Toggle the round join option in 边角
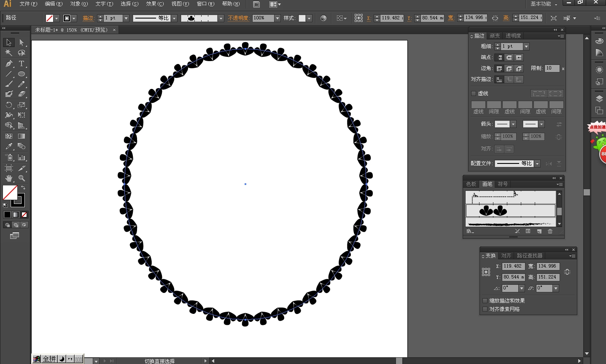 click(509, 68)
